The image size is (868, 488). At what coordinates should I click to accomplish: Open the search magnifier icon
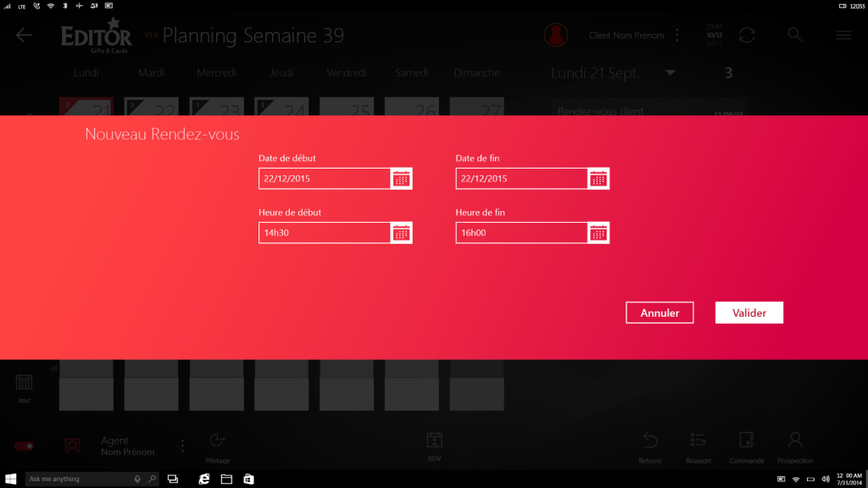point(794,35)
